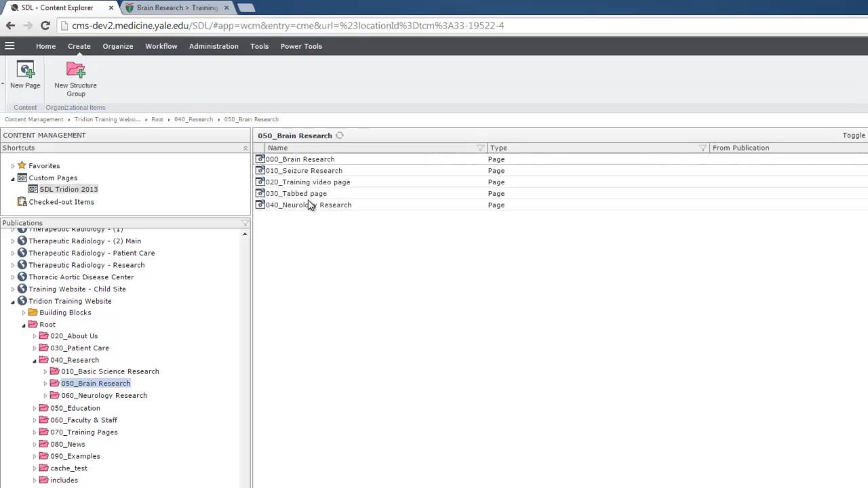Open the Administration ribbon tab
This screenshot has height=488, width=868.
214,46
